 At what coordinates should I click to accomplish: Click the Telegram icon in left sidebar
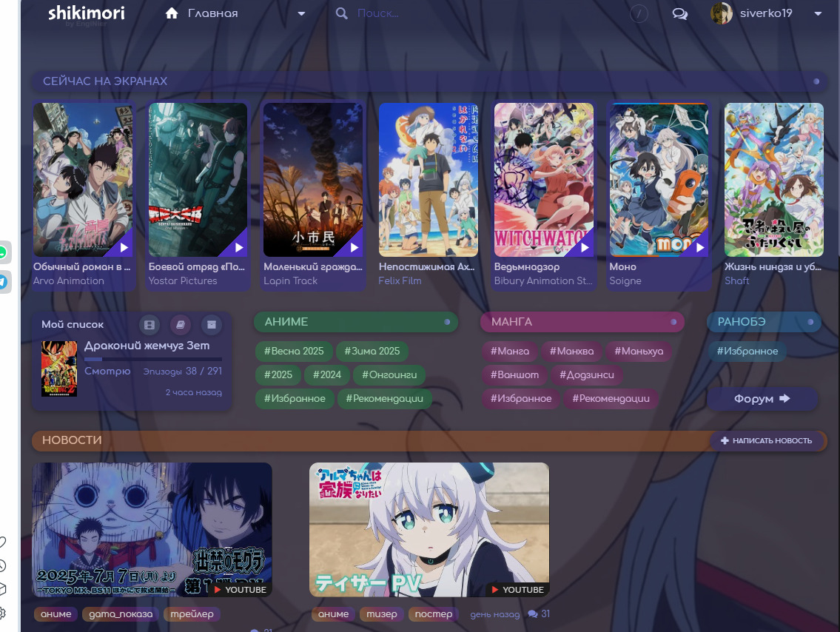[4, 281]
